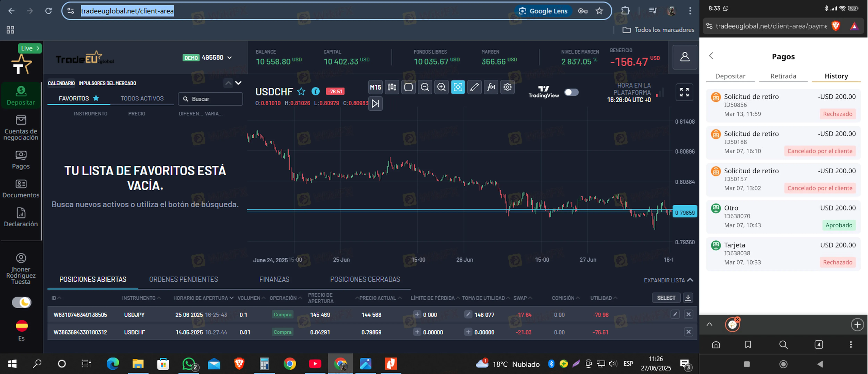The width and height of the screenshot is (868, 374).
Task: Add USDCHF to favorites star
Action: coord(301,92)
